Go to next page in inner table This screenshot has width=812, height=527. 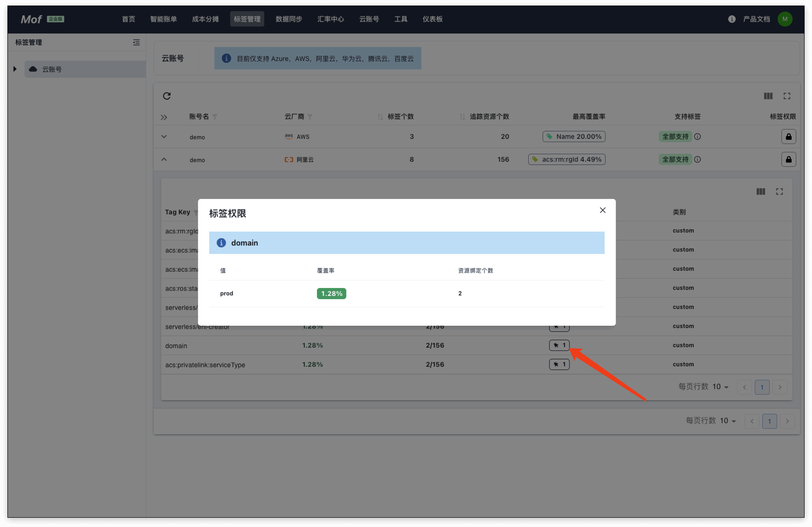(780, 387)
